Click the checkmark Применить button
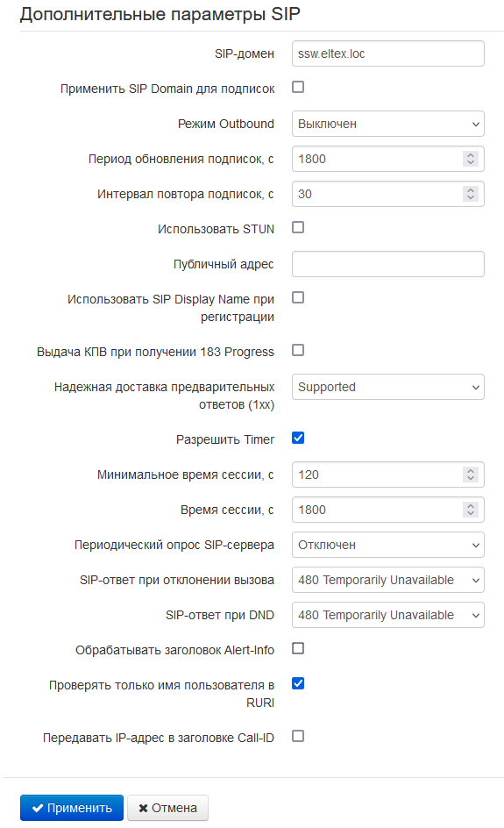Viewport: 504px width, 828px height. click(x=72, y=808)
